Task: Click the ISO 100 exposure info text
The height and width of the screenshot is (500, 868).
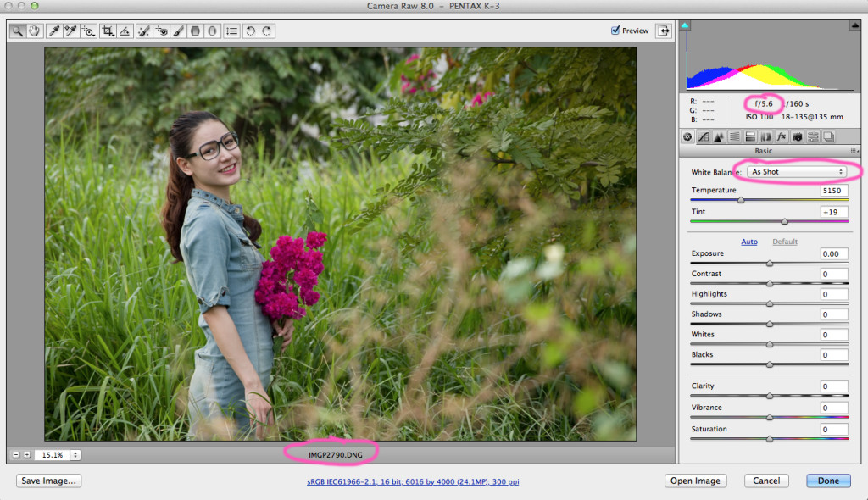Action: point(759,117)
